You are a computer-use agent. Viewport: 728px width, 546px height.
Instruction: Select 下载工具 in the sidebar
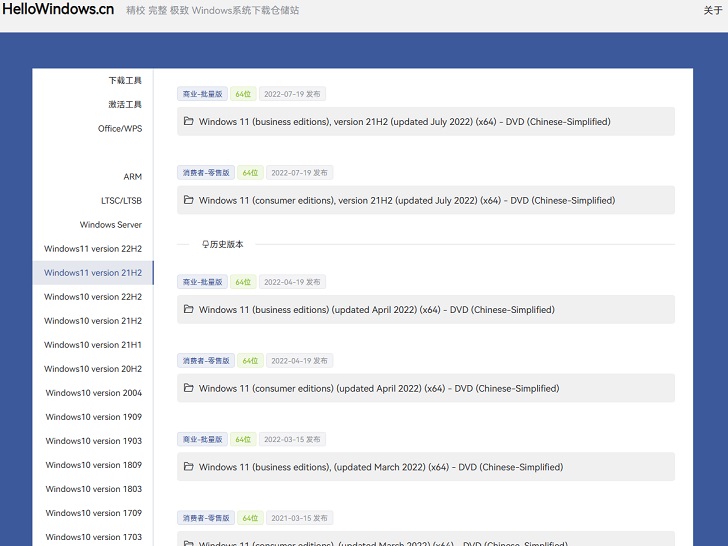[125, 80]
